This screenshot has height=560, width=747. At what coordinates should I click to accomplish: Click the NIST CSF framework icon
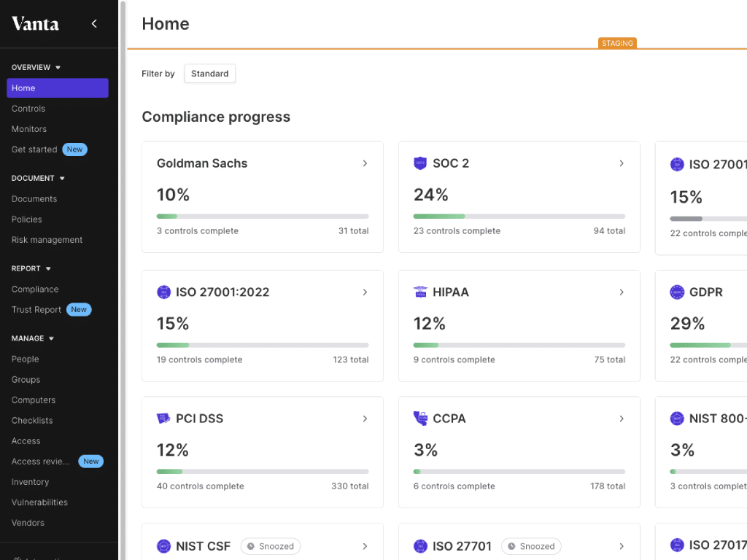[x=164, y=546]
